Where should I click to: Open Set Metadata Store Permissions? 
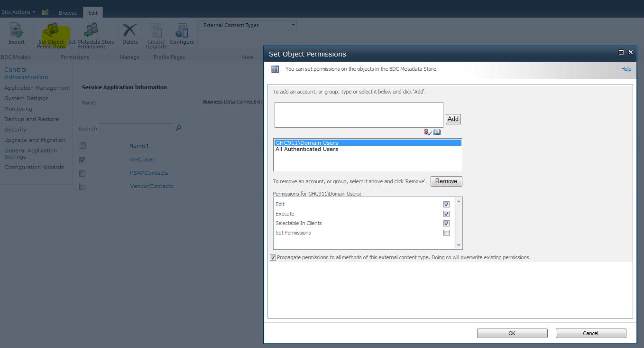(91, 33)
